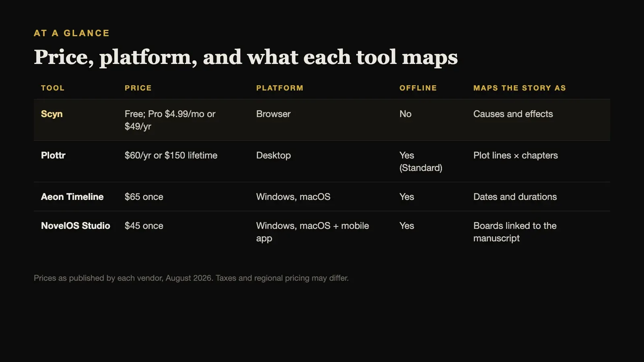The width and height of the screenshot is (644, 362).
Task: Click the 'Windows, macOS + mobile app' cell
Action: 313,232
